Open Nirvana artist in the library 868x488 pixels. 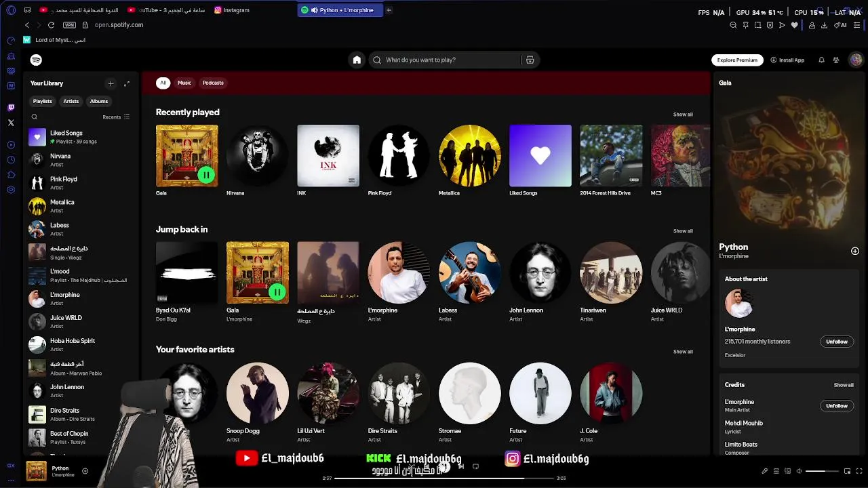coord(81,160)
